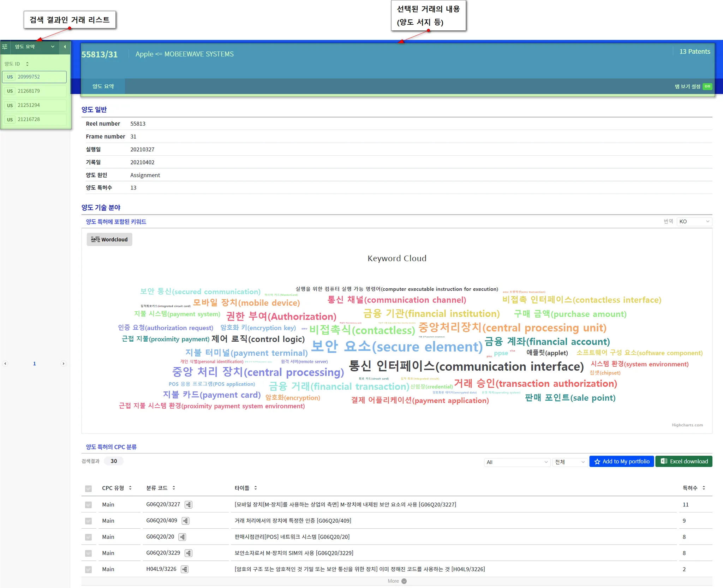Open CPC tree icon for G06Q20/3229

pyautogui.click(x=189, y=553)
